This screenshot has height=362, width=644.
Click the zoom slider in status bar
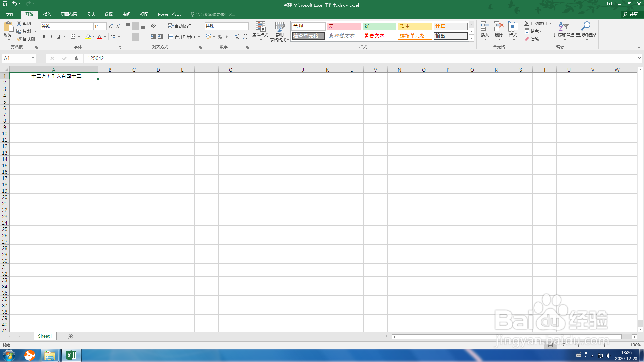[x=604, y=345]
